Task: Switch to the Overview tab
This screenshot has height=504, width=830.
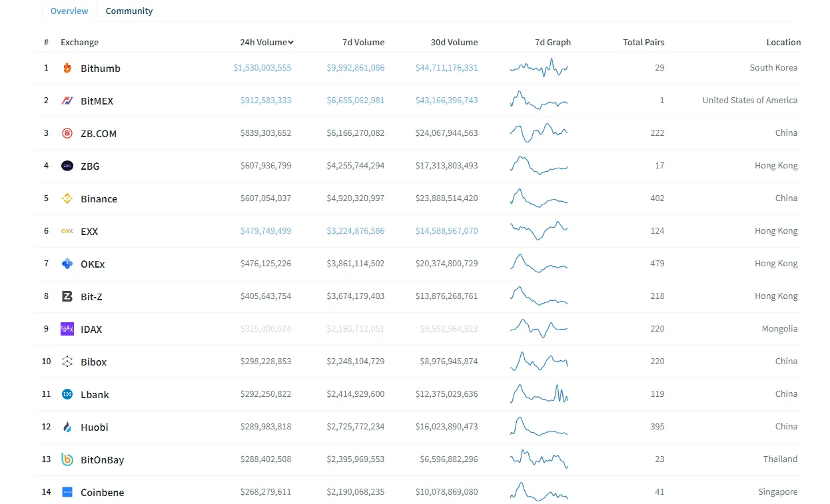Action: coord(69,11)
